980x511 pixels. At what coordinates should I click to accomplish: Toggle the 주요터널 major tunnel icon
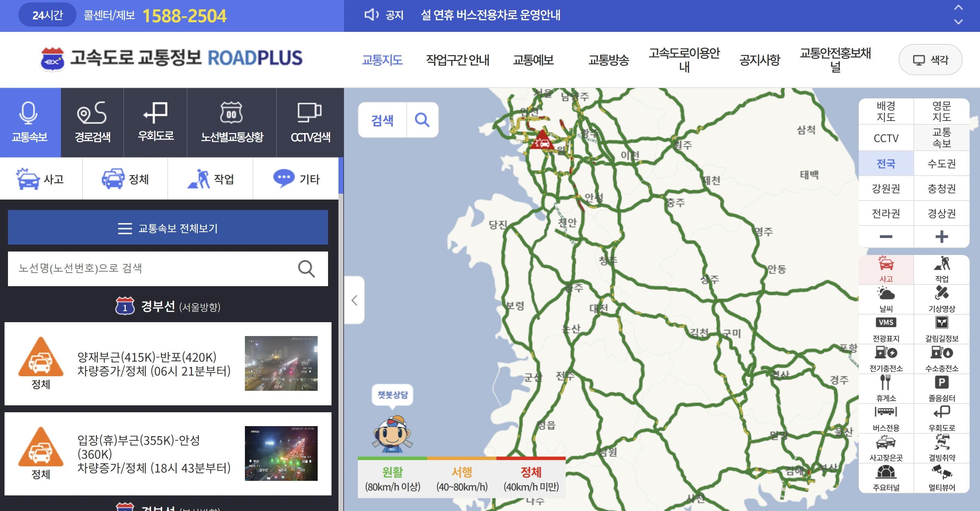point(886,478)
